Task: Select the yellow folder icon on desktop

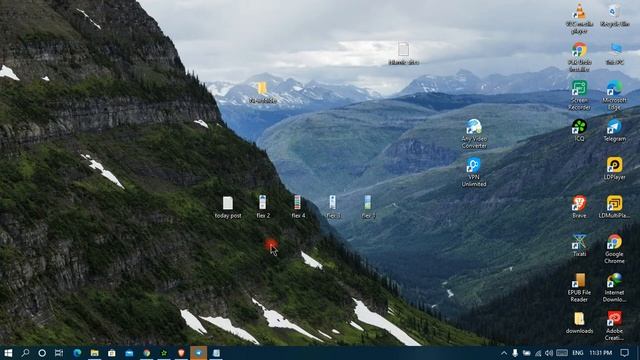Action: 262,92
